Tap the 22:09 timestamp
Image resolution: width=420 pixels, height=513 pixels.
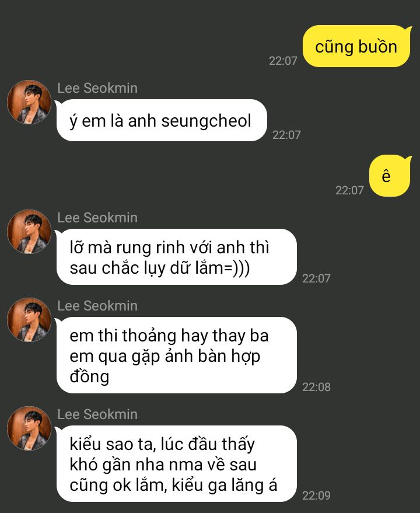point(316,495)
